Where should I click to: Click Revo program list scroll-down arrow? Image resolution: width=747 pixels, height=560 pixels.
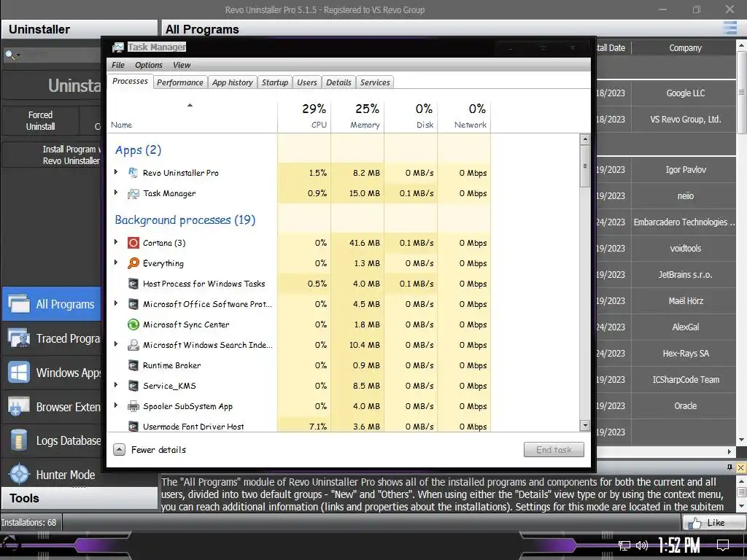741,440
